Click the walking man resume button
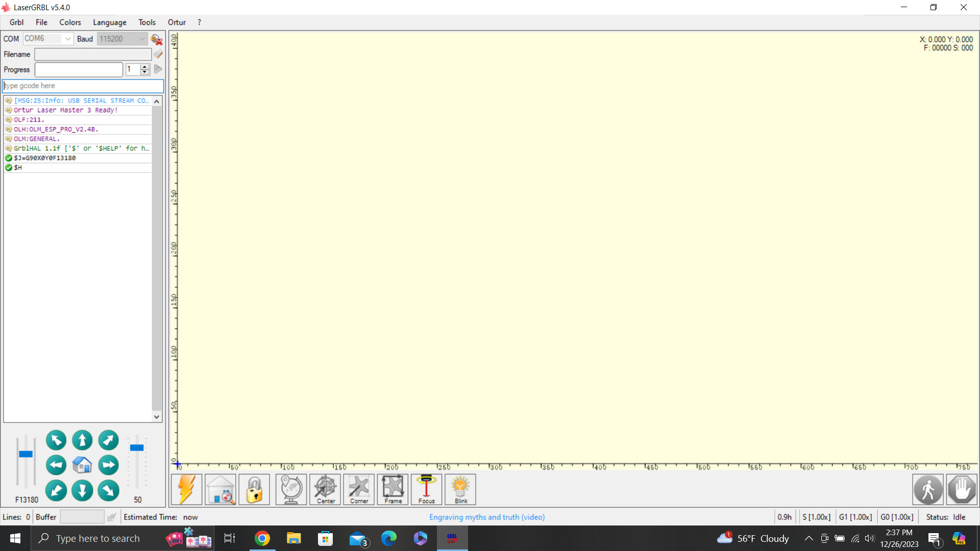This screenshot has height=551, width=980. click(x=928, y=489)
